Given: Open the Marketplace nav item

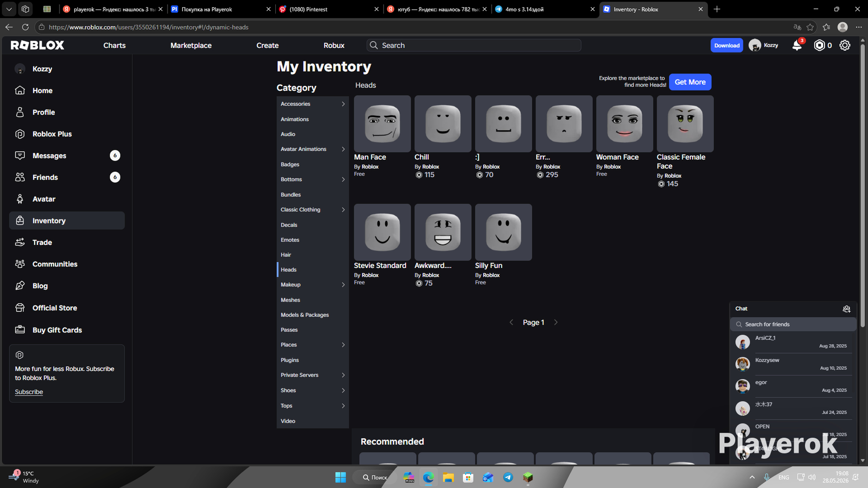Looking at the screenshot, I should [x=191, y=45].
